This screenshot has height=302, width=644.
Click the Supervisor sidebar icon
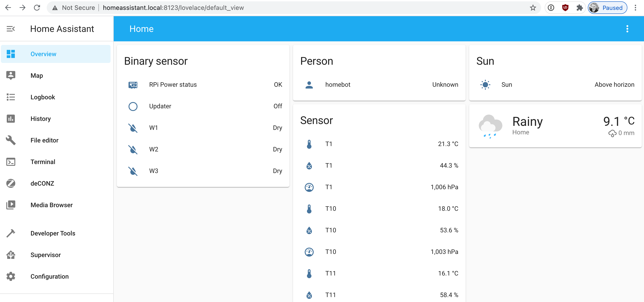pos(11,255)
